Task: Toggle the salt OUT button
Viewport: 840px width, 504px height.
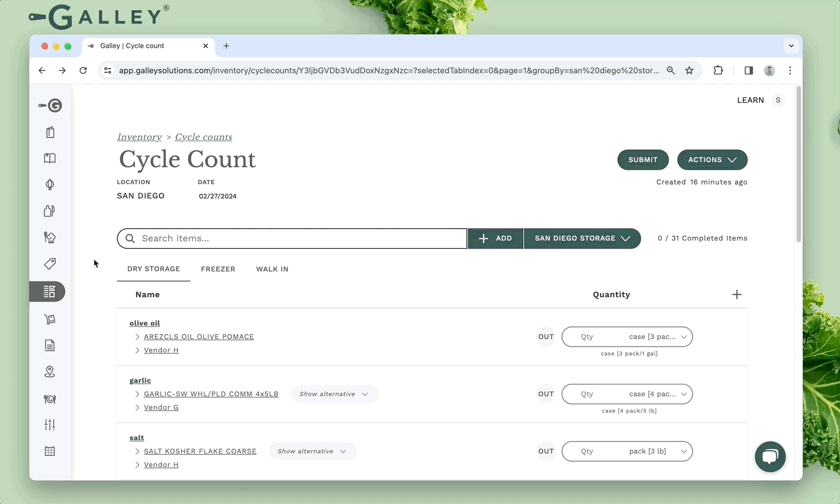Action: click(x=545, y=451)
